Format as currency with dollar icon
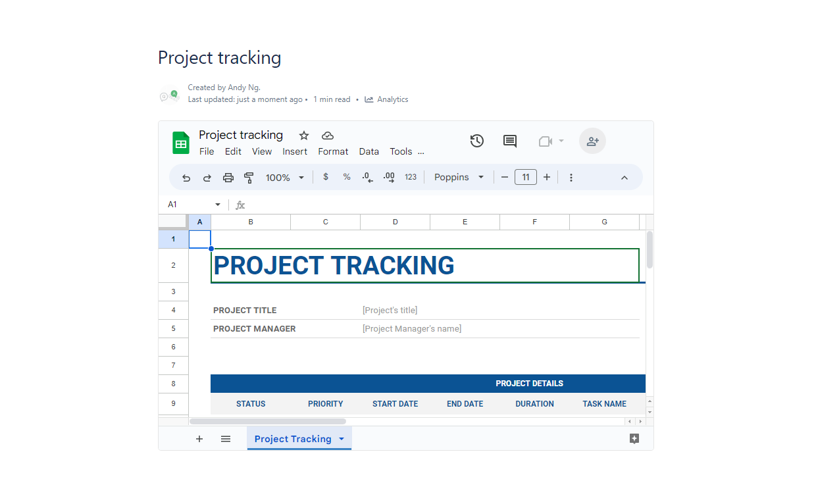The height and width of the screenshot is (504, 816). click(x=325, y=177)
